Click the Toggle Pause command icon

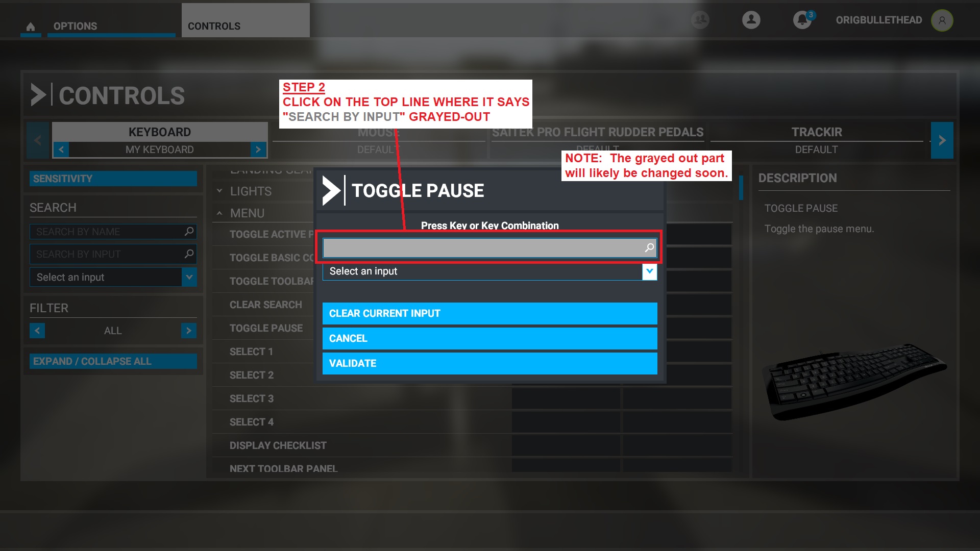pyautogui.click(x=332, y=191)
